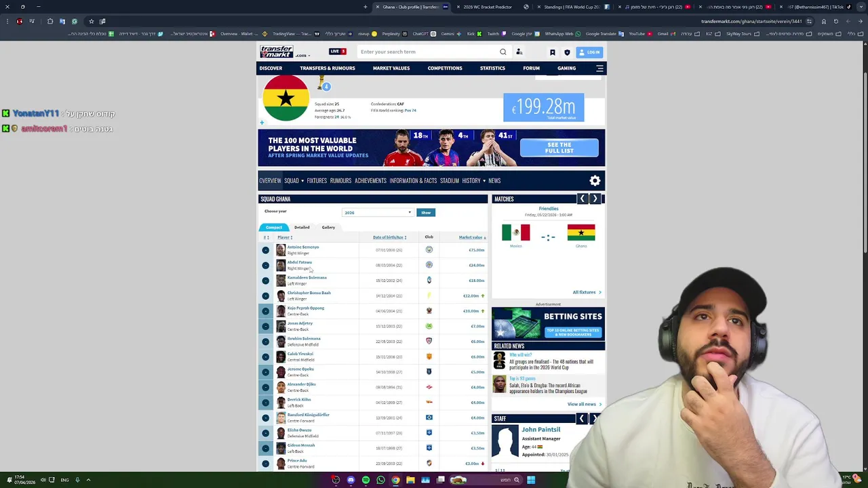868x488 pixels.
Task: Sort squad by shirt number column
Action: click(x=266, y=237)
